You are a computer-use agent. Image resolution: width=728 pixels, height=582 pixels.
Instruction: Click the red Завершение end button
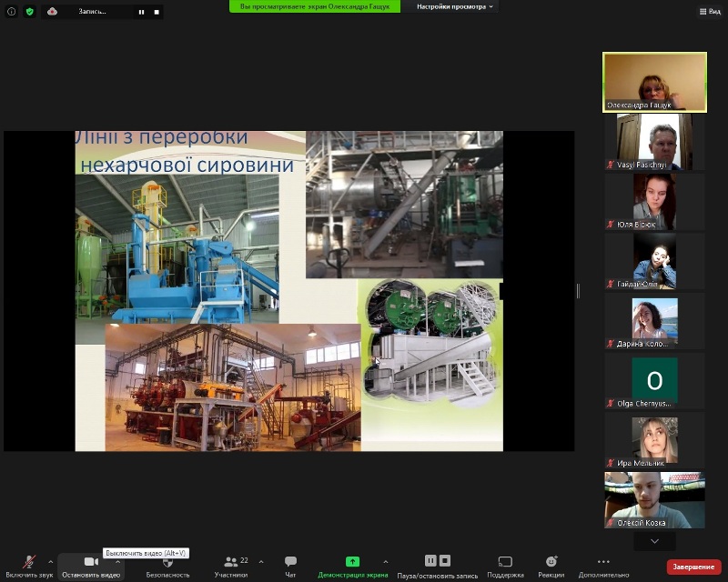[x=693, y=567]
